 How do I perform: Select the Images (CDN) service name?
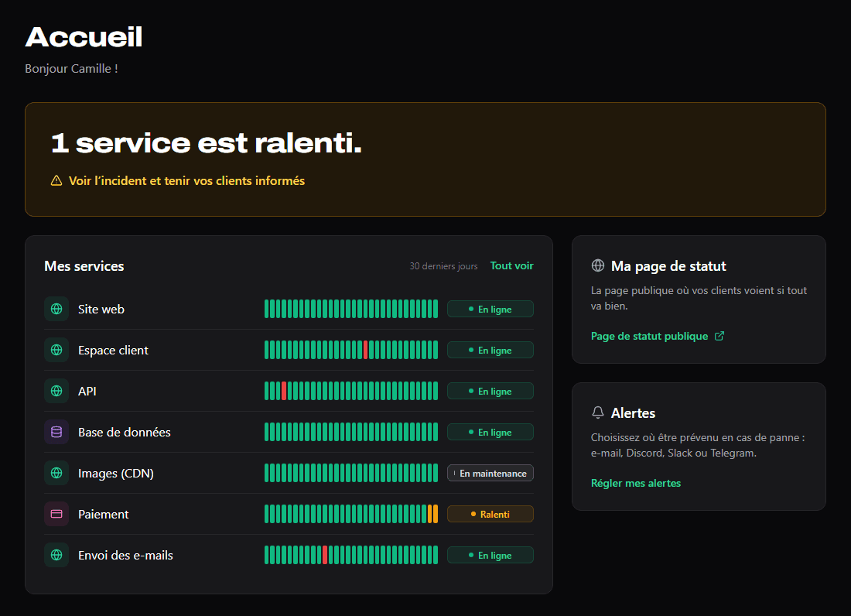click(x=115, y=474)
